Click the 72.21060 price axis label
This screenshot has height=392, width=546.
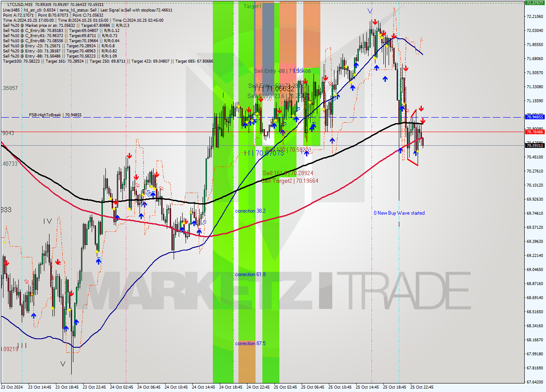coord(535,17)
